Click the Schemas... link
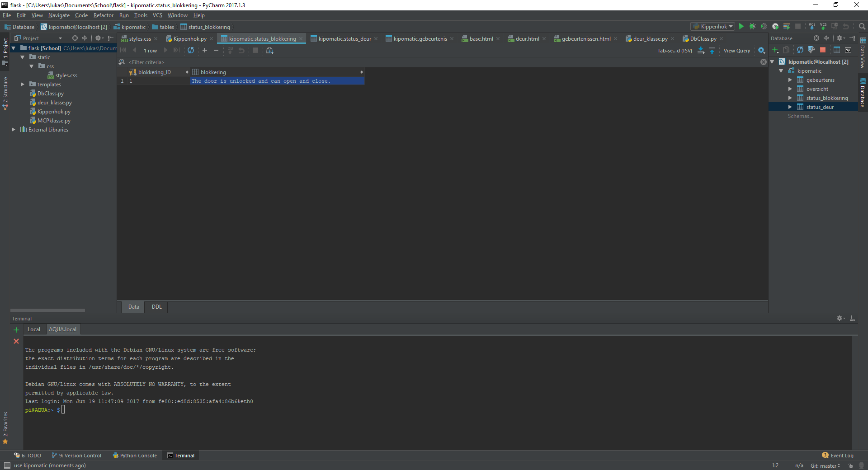Image resolution: width=868 pixels, height=470 pixels. [800, 116]
